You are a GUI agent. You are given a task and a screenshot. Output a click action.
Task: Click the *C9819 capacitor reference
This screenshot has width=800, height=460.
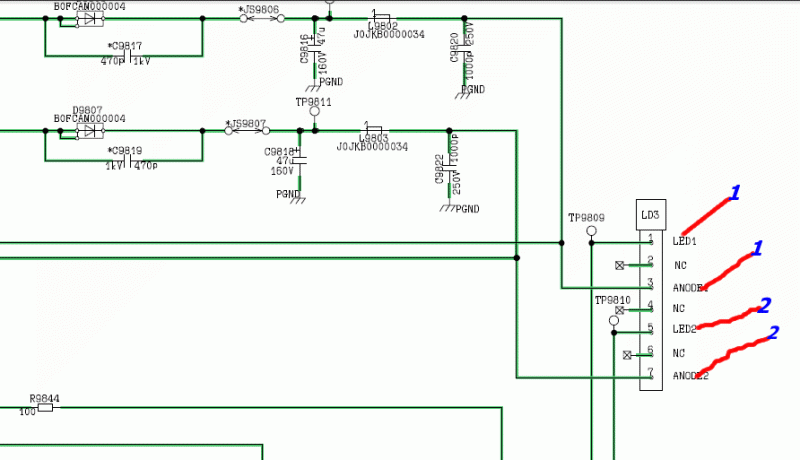125,151
